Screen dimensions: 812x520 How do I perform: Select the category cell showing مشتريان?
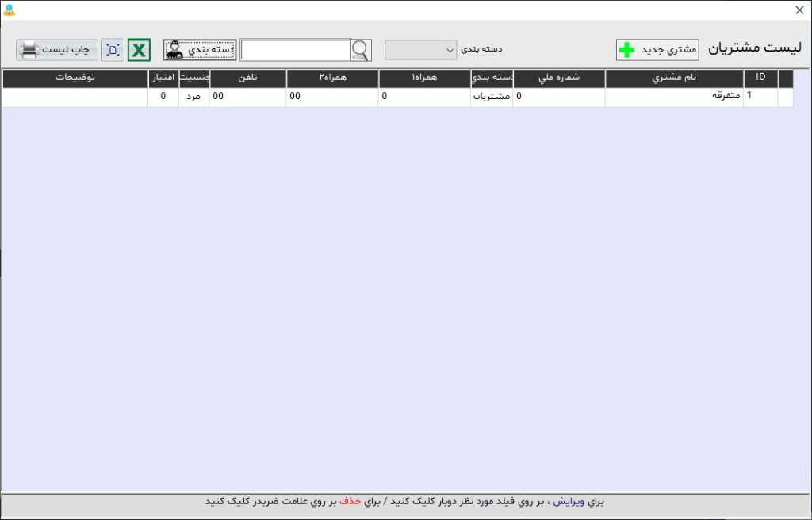(x=492, y=96)
